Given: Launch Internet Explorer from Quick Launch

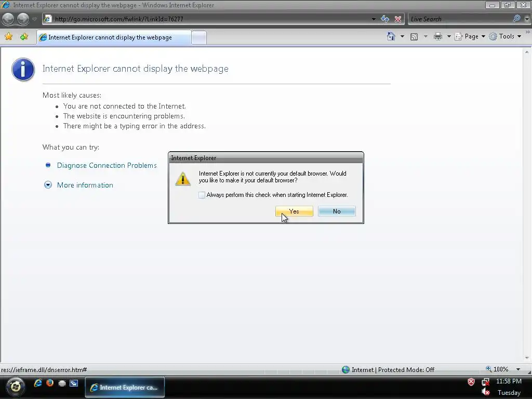Looking at the screenshot, I should [37, 383].
